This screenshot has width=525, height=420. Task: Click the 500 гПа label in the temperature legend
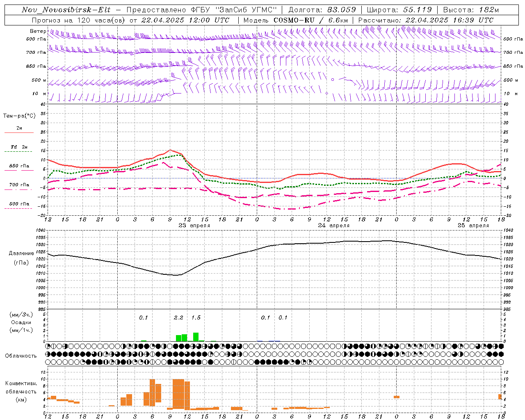point(19,204)
